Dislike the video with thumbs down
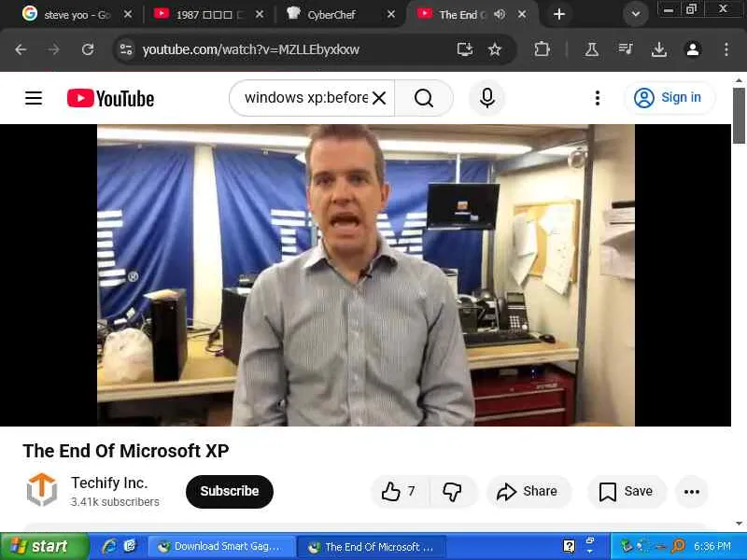 pyautogui.click(x=452, y=492)
